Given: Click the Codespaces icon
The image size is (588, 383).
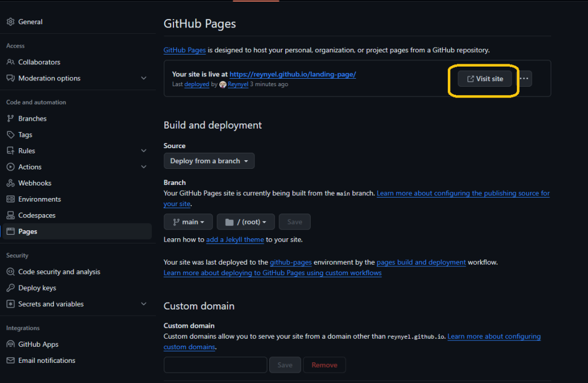Looking at the screenshot, I should (x=10, y=215).
